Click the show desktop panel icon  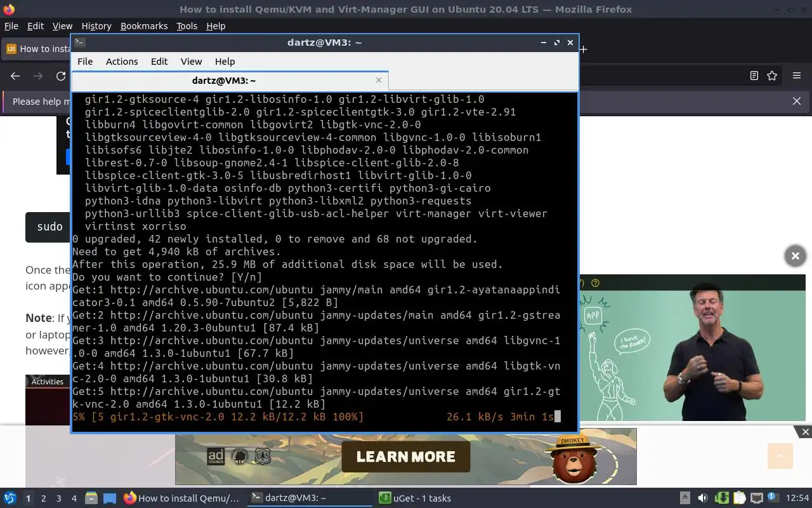click(x=109, y=498)
